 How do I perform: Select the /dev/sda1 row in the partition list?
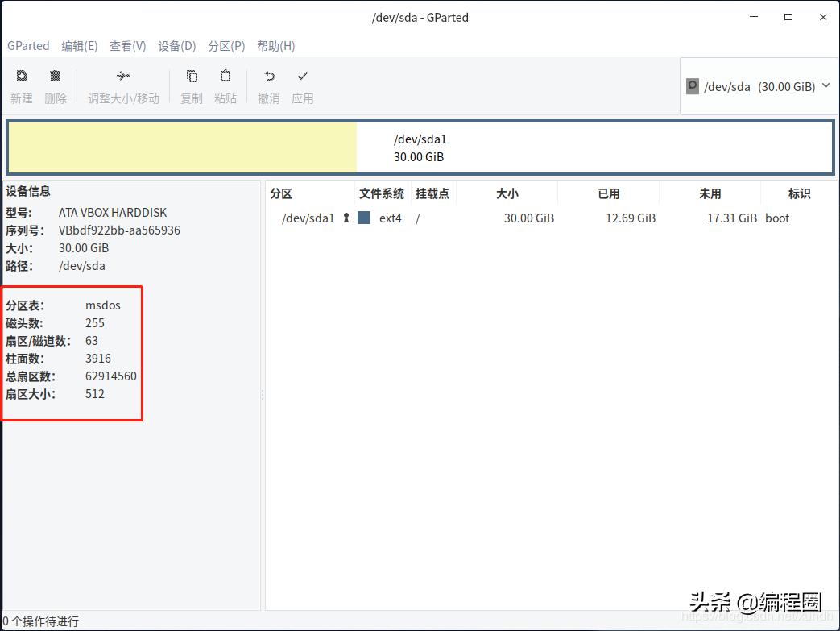308,218
